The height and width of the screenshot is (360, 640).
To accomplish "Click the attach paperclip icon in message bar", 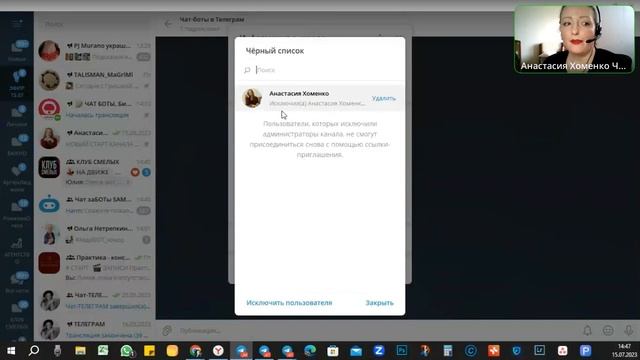I will 167,330.
